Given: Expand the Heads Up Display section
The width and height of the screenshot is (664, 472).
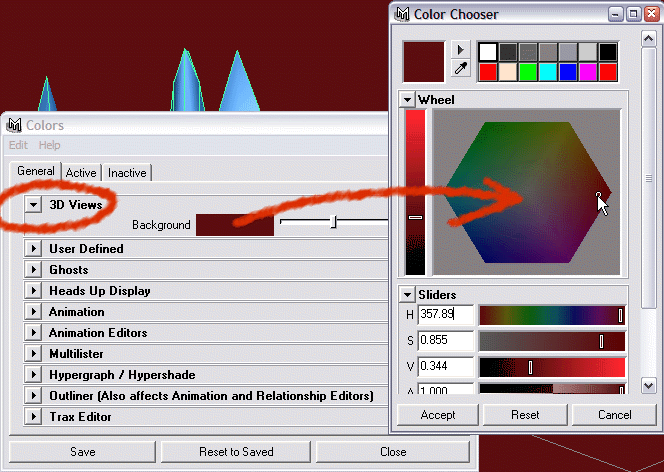Looking at the screenshot, I should point(34,291).
